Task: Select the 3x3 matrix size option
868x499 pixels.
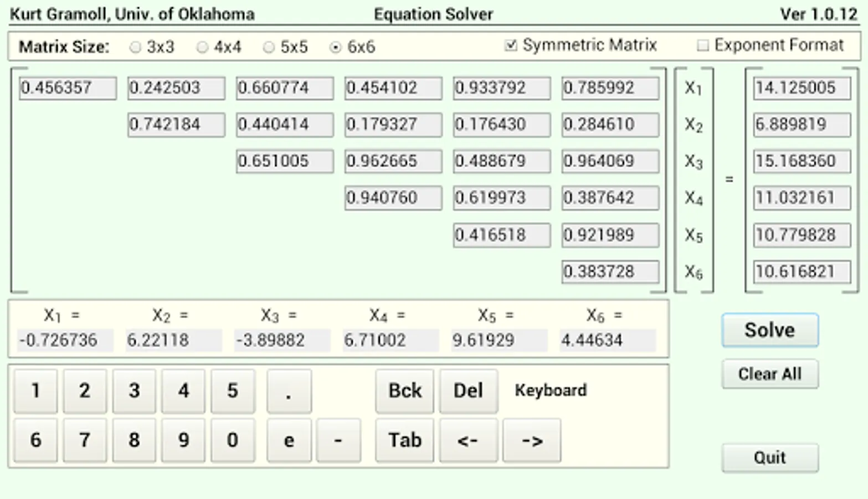Action: point(151,47)
